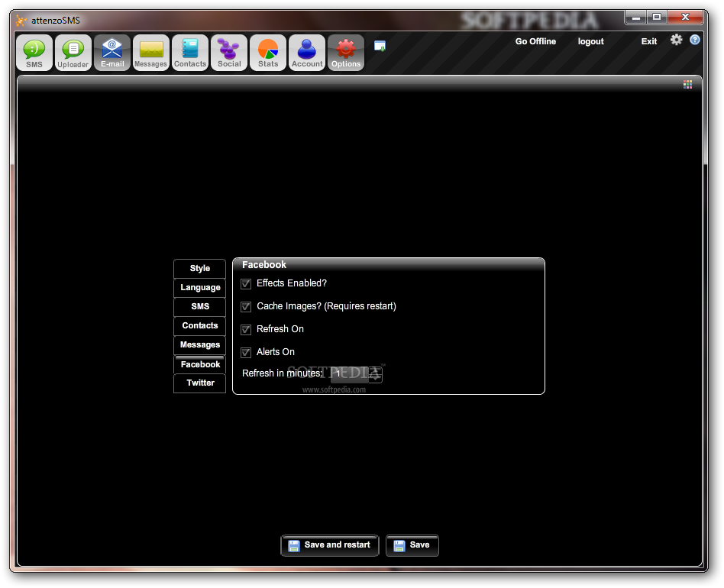This screenshot has width=724, height=588.
Task: Click the colored grid icon in panel header
Action: (687, 84)
